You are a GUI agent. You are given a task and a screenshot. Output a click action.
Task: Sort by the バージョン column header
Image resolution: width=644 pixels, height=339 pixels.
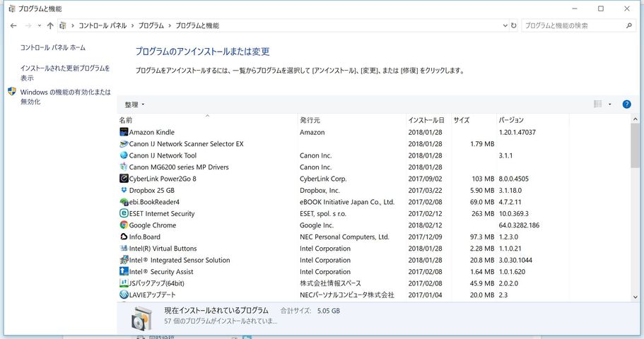point(533,120)
